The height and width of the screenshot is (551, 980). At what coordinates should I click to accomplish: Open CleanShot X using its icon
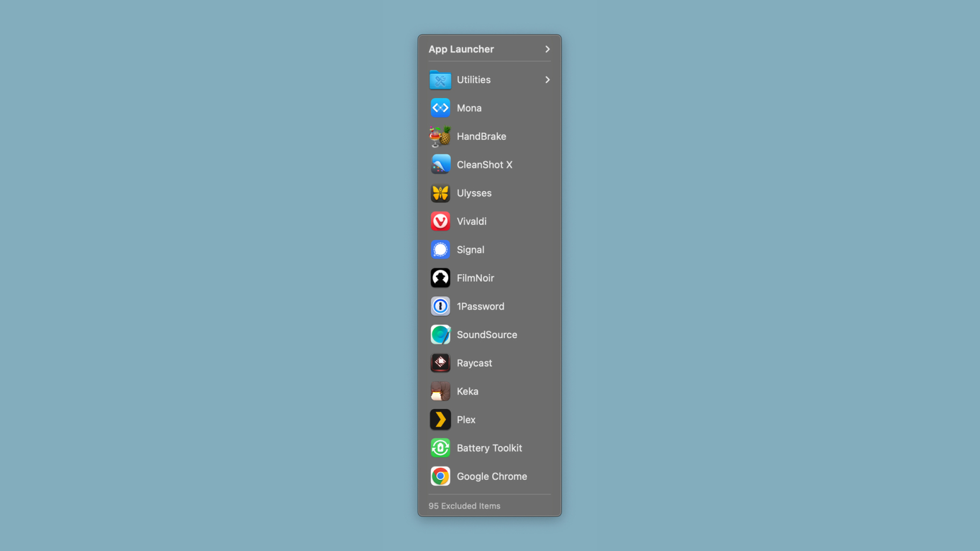(x=440, y=165)
